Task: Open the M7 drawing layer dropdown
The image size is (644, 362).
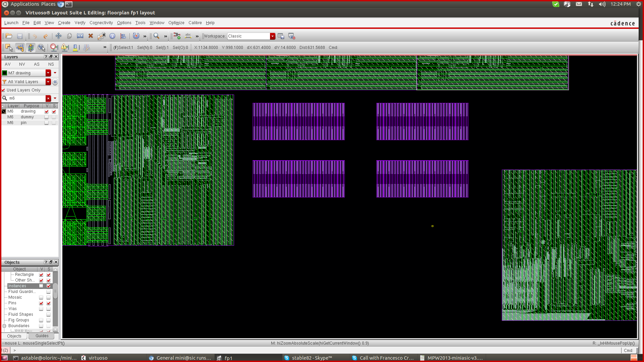Action: pos(48,73)
